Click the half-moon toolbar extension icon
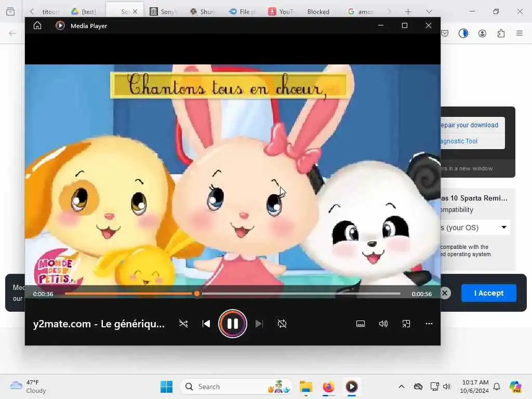The height and width of the screenshot is (399, 532). coord(463,33)
